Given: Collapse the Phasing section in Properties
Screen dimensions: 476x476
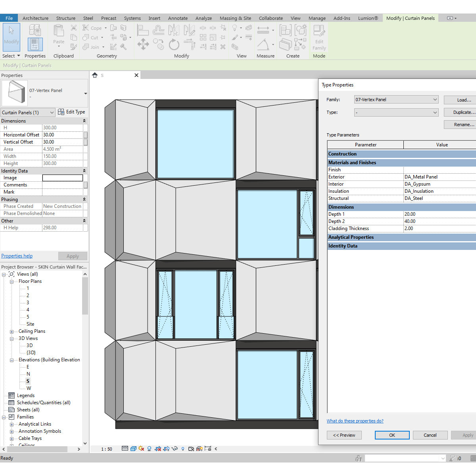Looking at the screenshot, I should pos(84,199).
